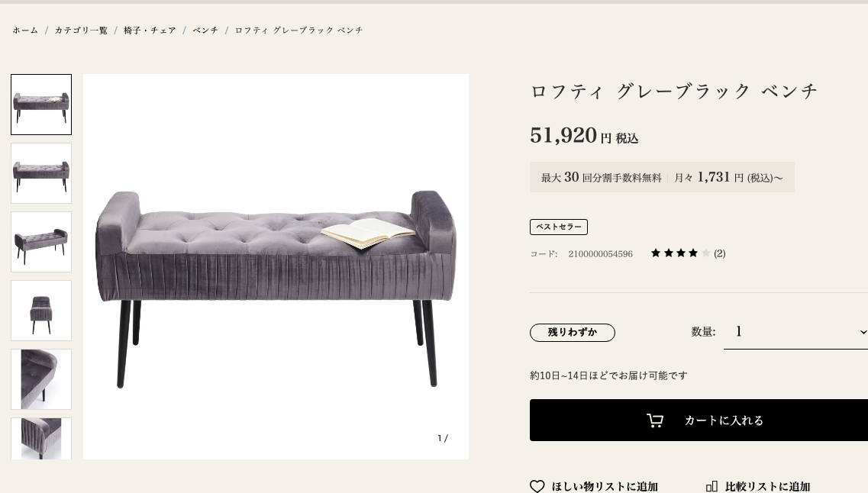Add the bench with カートに入れる
The image size is (868, 493).
point(699,420)
